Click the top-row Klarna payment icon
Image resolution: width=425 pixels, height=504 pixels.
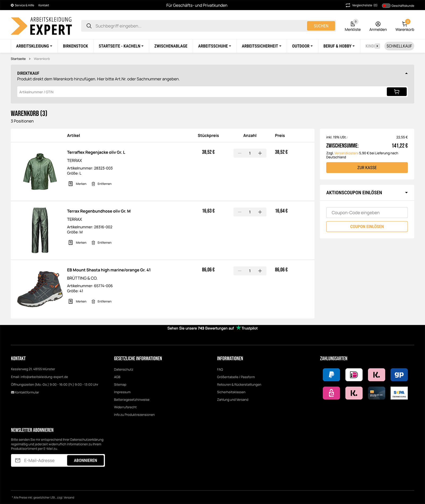pyautogui.click(x=376, y=375)
